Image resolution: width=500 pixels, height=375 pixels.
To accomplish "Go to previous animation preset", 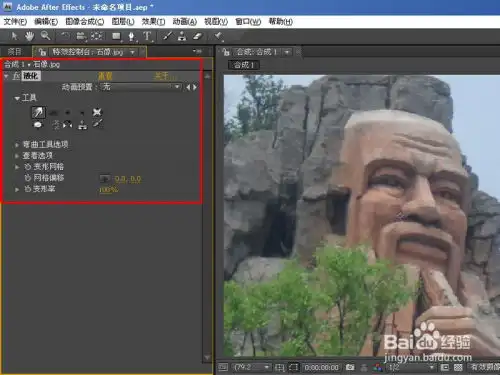I will point(188,87).
